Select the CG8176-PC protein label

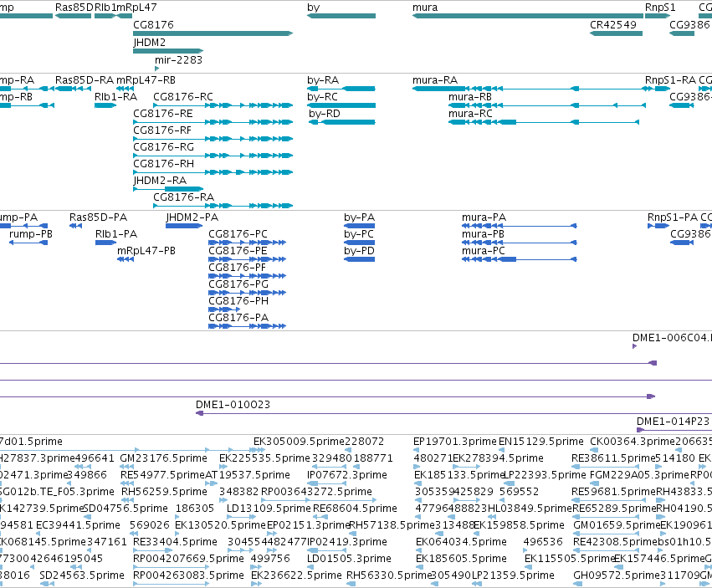click(238, 234)
